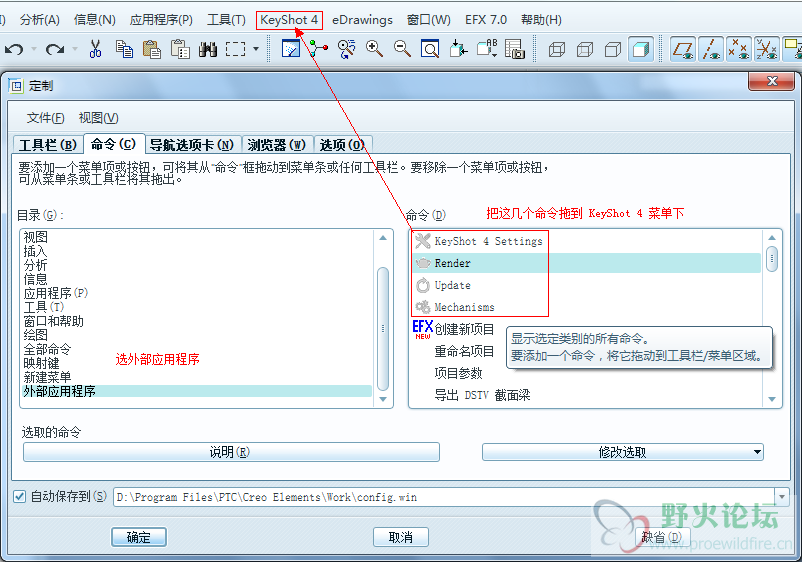Viewport: 802px width, 562px height.
Task: Toggle datum axes display
Action: pyautogui.click(x=711, y=50)
